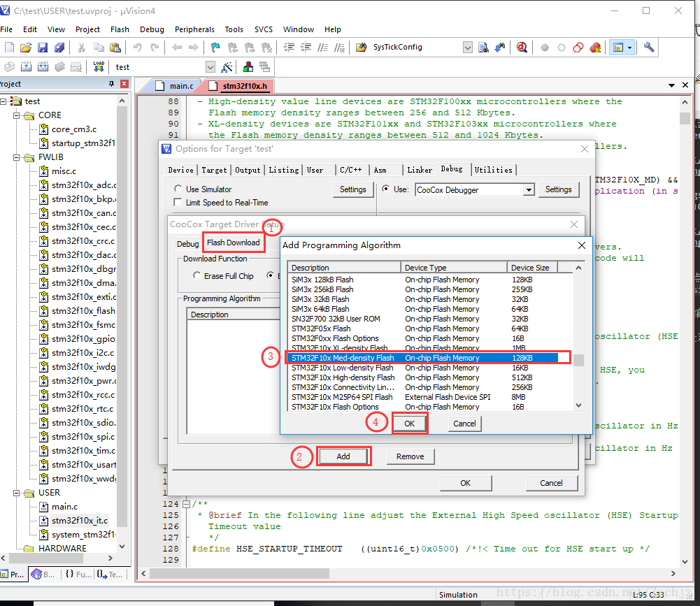Viewport: 700px width, 606px height.
Task: Open the SysTickConfig find dropdown
Action: pyautogui.click(x=467, y=48)
